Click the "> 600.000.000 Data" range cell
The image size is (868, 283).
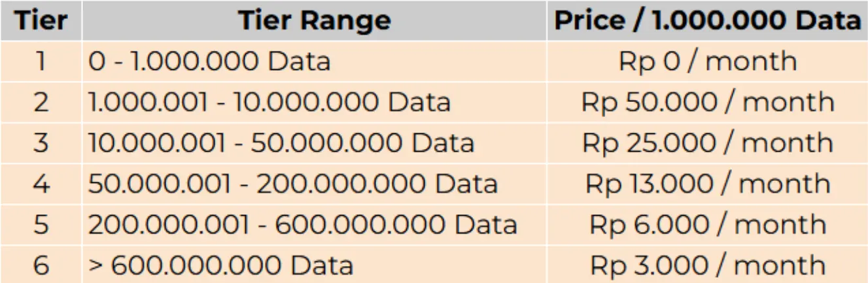click(x=221, y=265)
